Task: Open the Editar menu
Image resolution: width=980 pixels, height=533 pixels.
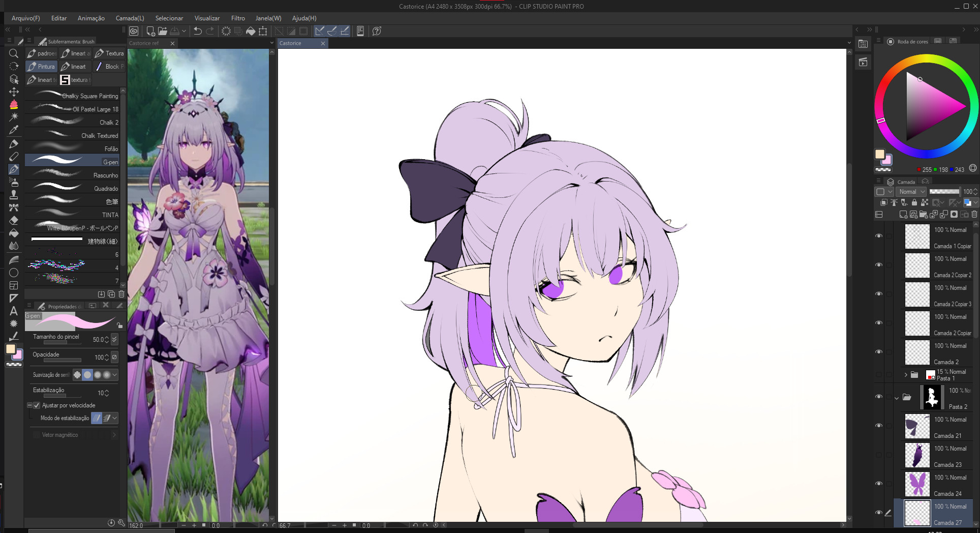Action: pos(59,18)
